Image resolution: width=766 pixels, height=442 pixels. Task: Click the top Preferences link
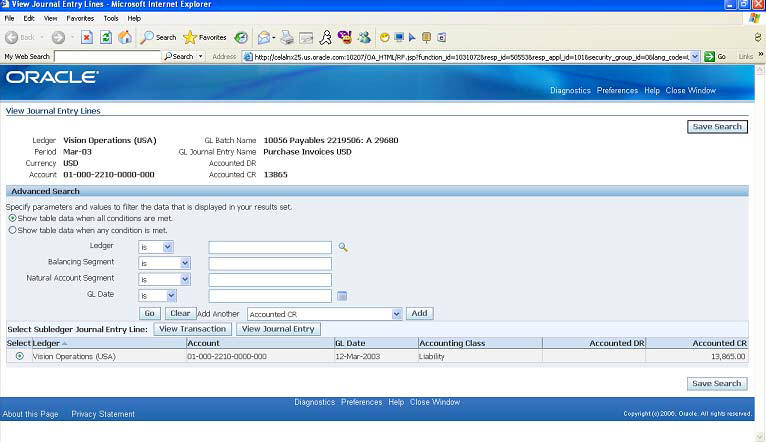(617, 90)
